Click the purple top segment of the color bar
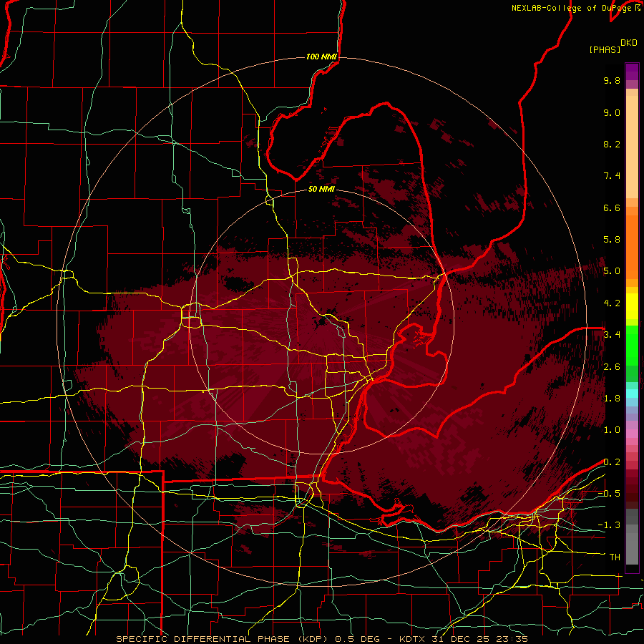 coord(632,72)
